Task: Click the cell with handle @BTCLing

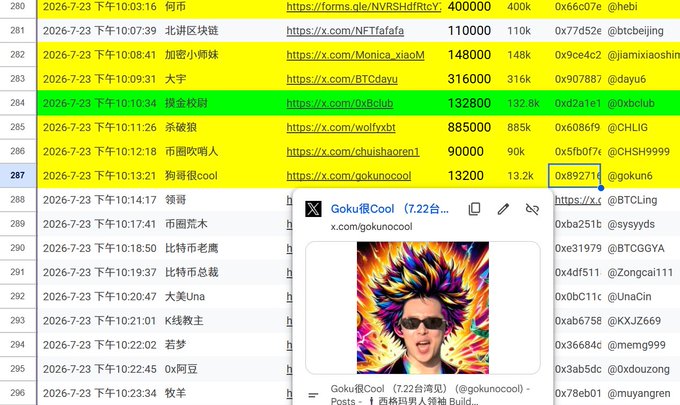Action: [x=632, y=200]
